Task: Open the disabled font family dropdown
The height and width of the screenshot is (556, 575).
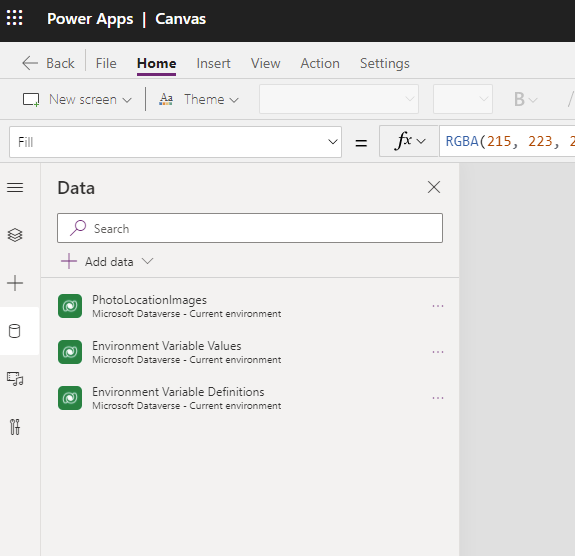Action: [339, 99]
